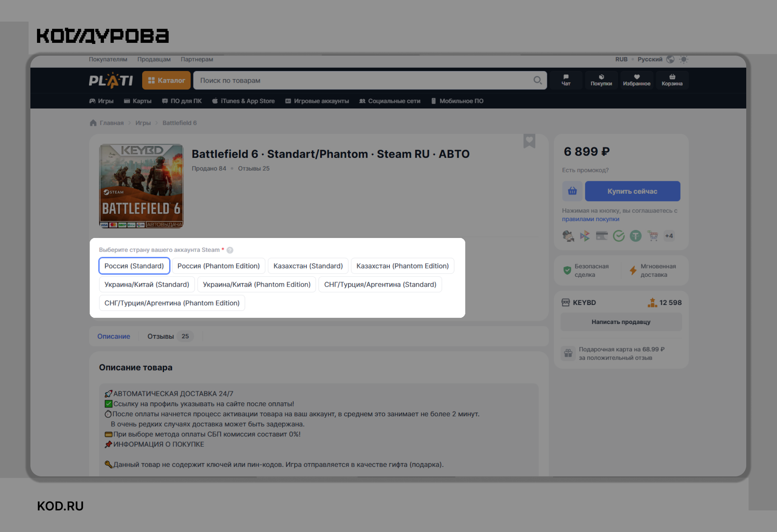Screen dimensions: 777x532
Task: Open Социальные сети category
Action: point(390,101)
